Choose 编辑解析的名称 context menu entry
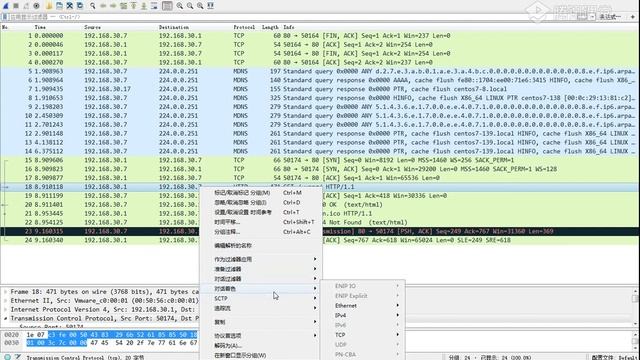640x360 pixels. tap(260, 246)
